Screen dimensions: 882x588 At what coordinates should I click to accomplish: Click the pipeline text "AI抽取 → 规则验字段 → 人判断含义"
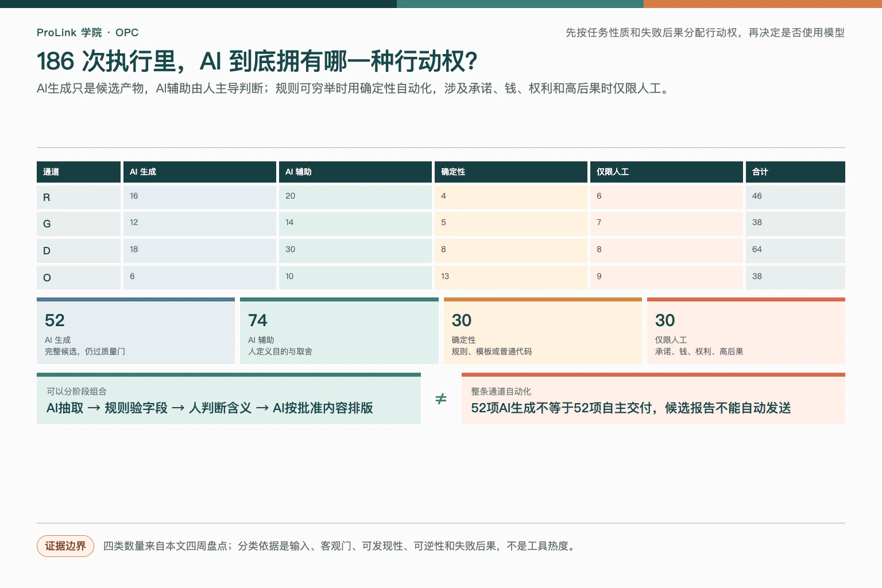click(149, 408)
